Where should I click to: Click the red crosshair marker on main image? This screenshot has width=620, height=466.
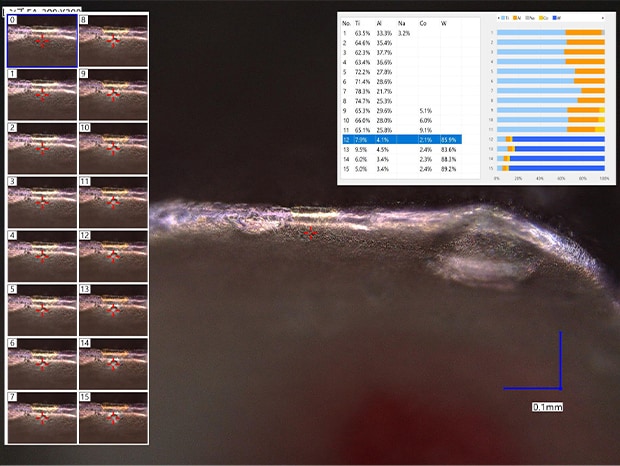310,232
